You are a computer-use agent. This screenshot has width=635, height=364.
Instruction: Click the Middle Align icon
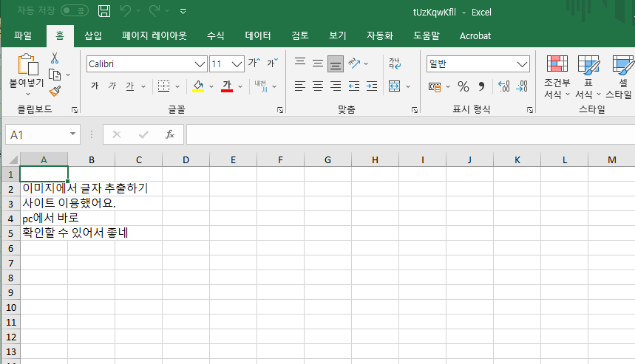(x=318, y=63)
